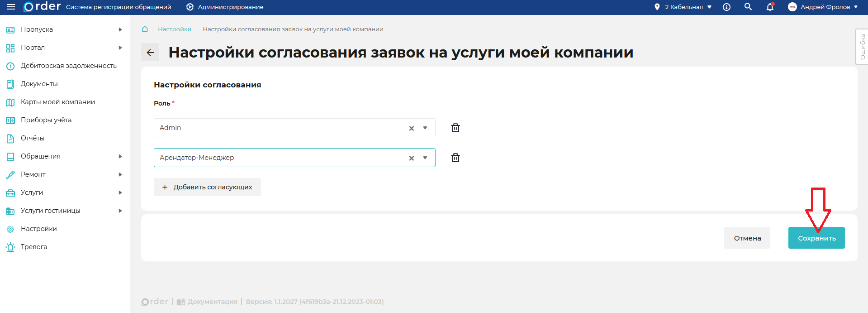Screen dimensions: 868x313
Task: Click the Версия 1.1.2027 footer text
Action: 315,302
